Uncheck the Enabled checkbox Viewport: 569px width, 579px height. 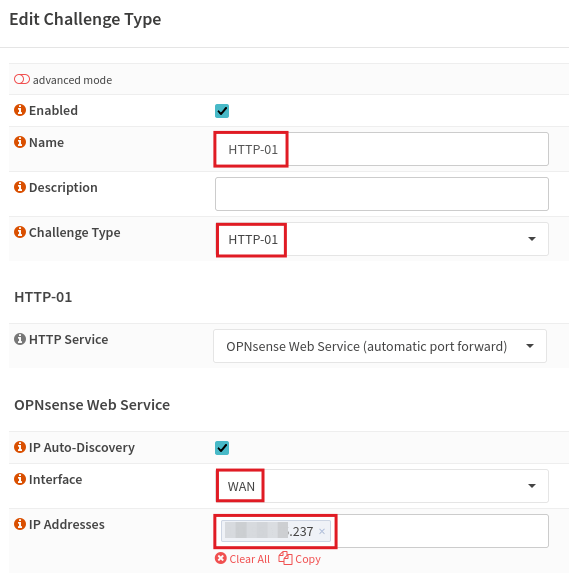click(x=222, y=111)
